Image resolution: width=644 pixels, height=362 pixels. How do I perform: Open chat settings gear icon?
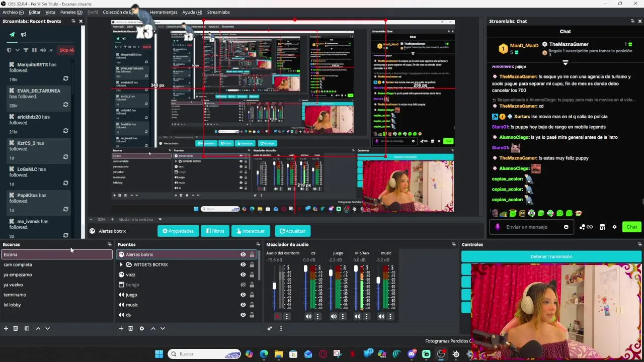pos(614,227)
